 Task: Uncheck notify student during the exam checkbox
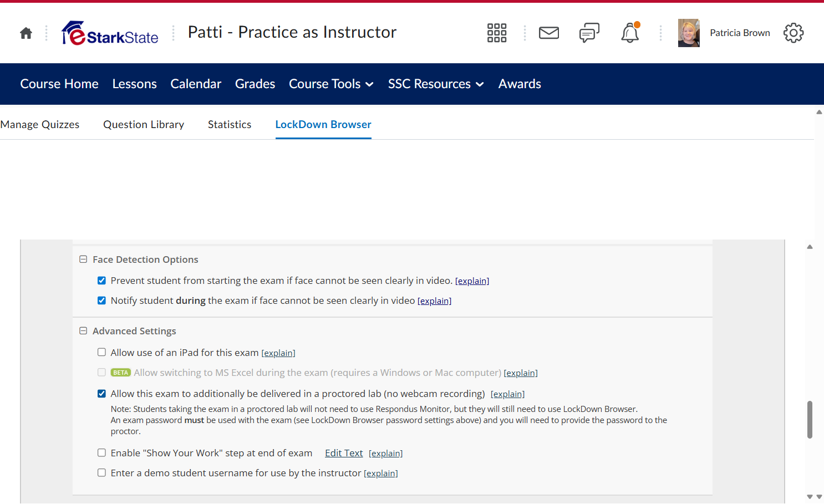tap(101, 301)
